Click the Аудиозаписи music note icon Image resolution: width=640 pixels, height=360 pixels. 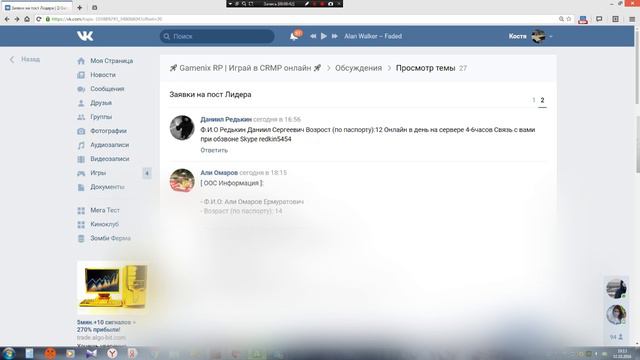pos(81,145)
